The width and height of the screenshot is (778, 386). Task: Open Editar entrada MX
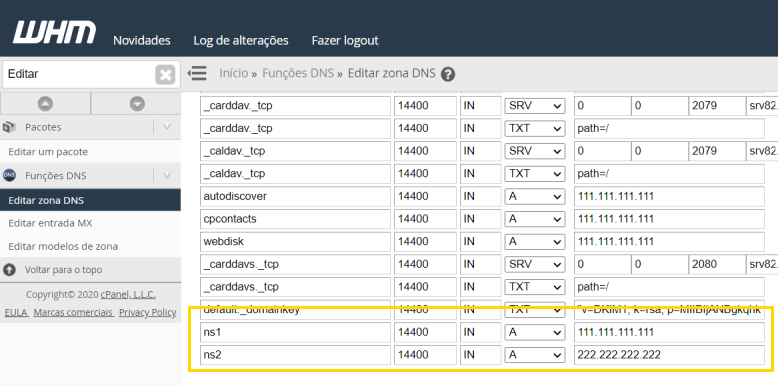point(50,223)
